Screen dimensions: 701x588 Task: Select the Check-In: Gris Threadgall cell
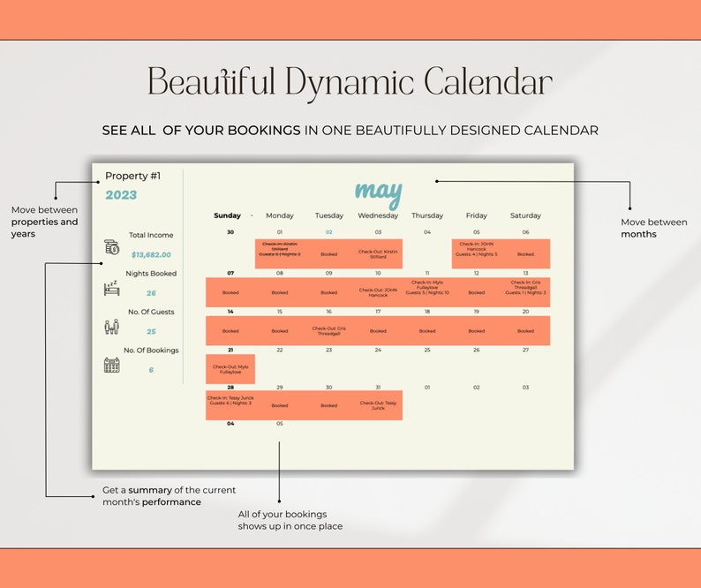point(526,292)
